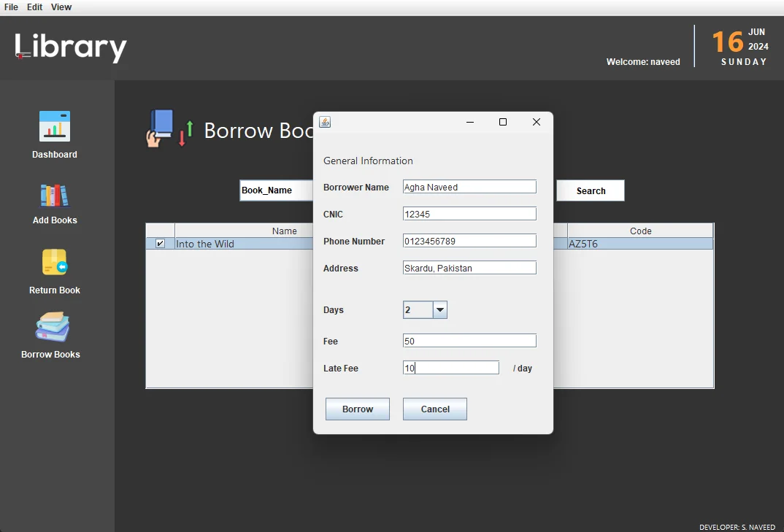The image size is (784, 532).
Task: Click the General Information heading
Action: pyautogui.click(x=368, y=161)
